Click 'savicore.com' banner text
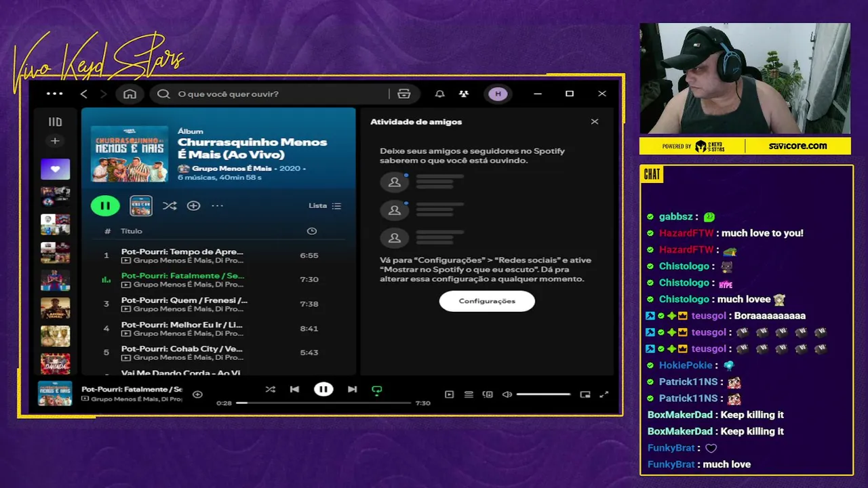 797,146
